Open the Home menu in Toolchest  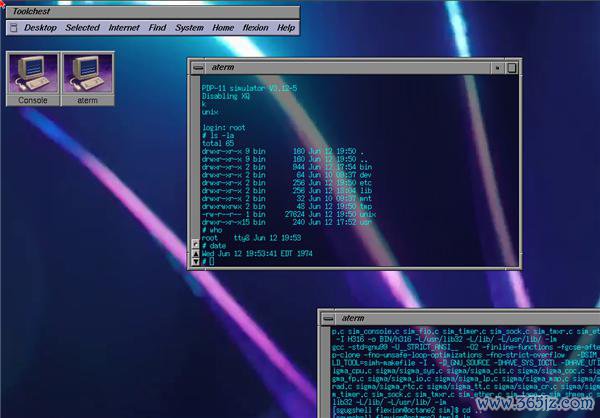223,28
